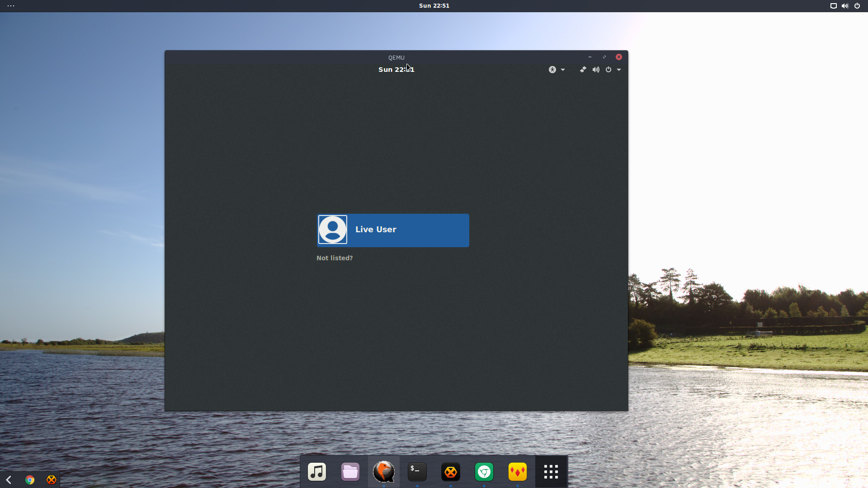
Task: Open accessibility menu icon in QEMU guest
Action: pyautogui.click(x=552, y=70)
